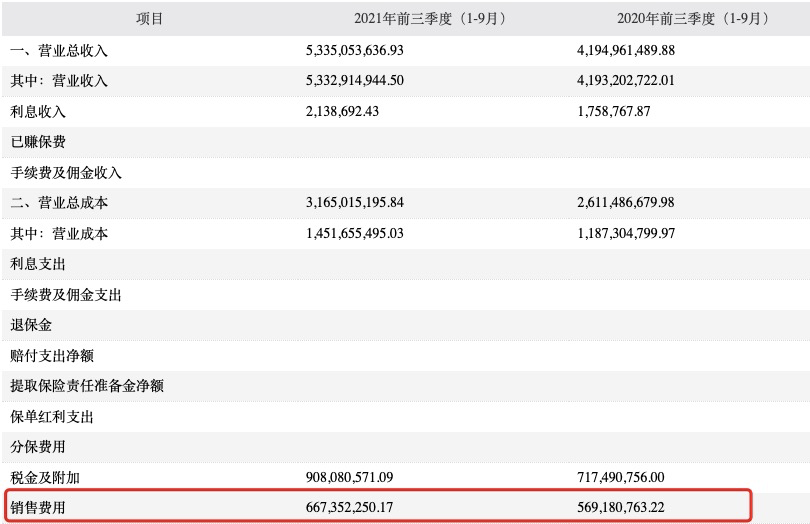Click the 手续费及佣金收入 row label
The height and width of the screenshot is (524, 810).
66,172
